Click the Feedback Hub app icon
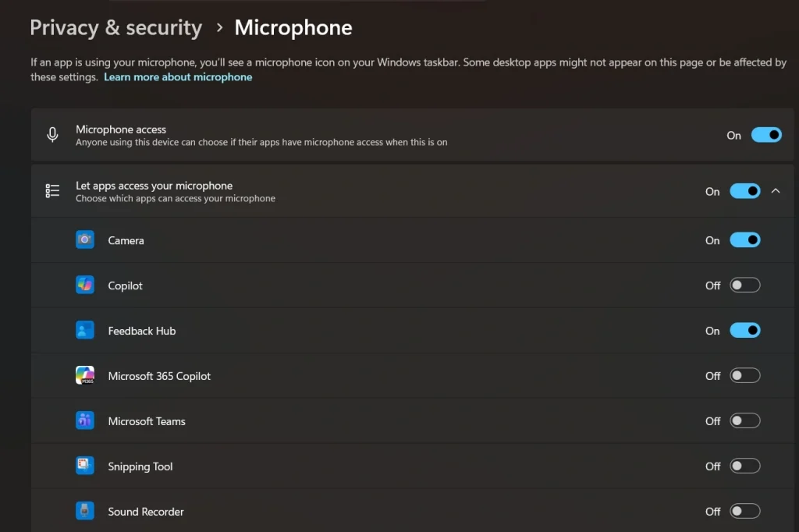 coord(85,330)
